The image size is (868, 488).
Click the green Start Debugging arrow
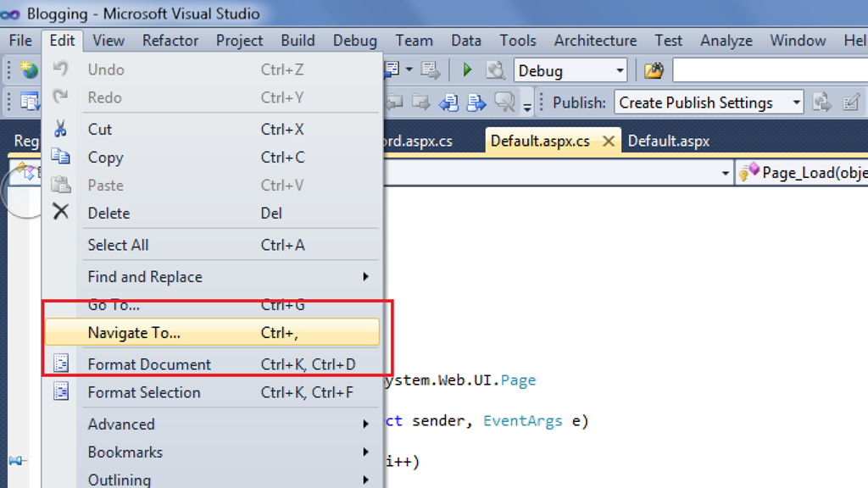point(467,69)
